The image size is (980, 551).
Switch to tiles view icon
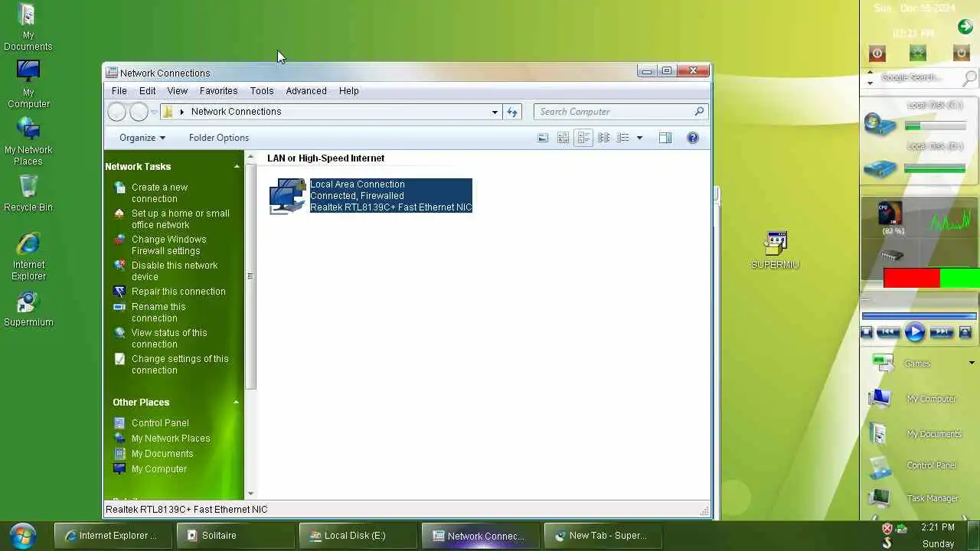tap(583, 138)
